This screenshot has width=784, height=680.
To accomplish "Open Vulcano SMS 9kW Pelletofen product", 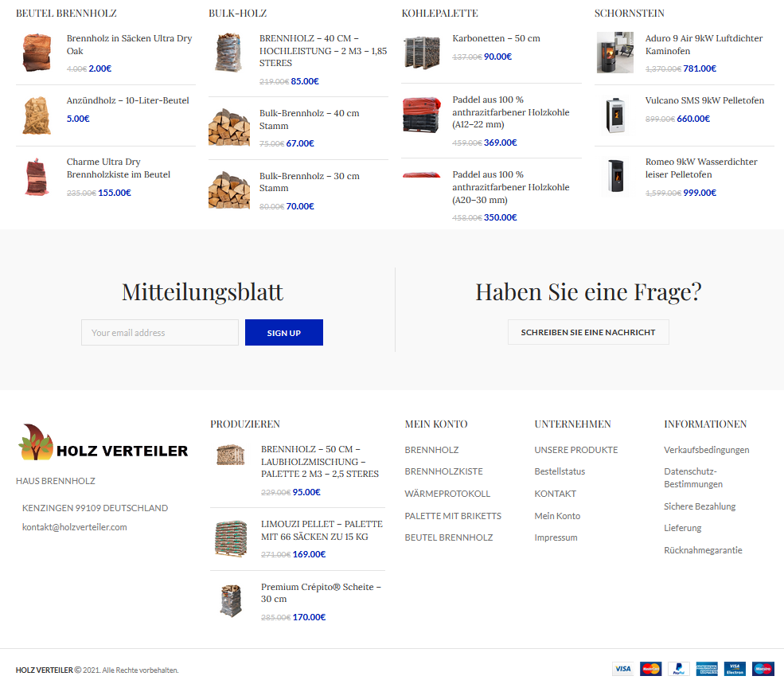I will (x=704, y=100).
